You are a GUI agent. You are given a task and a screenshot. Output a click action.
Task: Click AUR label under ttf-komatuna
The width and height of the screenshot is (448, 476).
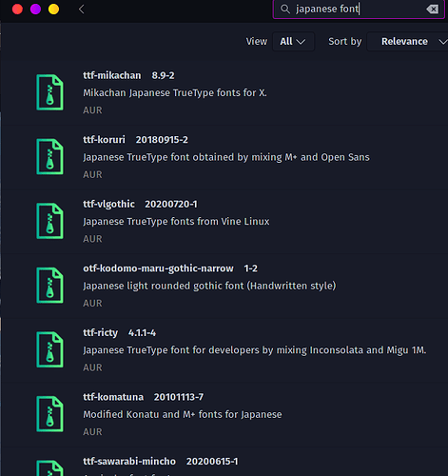[92, 431]
